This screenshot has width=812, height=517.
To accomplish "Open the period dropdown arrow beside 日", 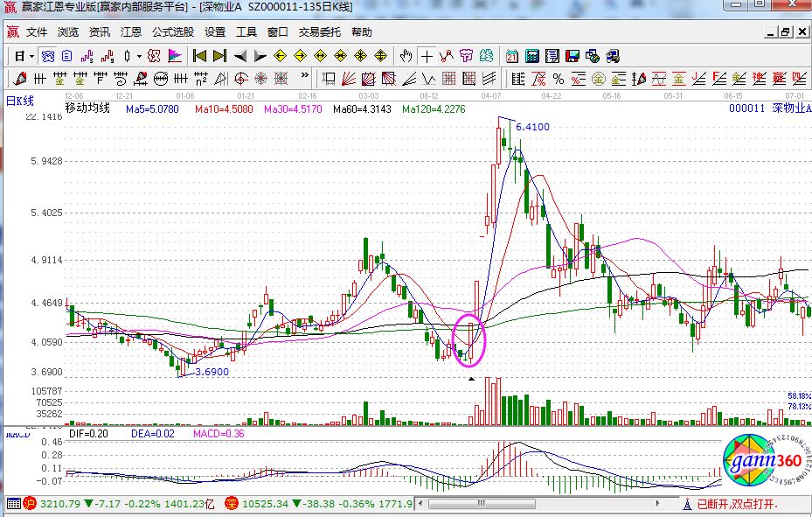I will (x=31, y=56).
